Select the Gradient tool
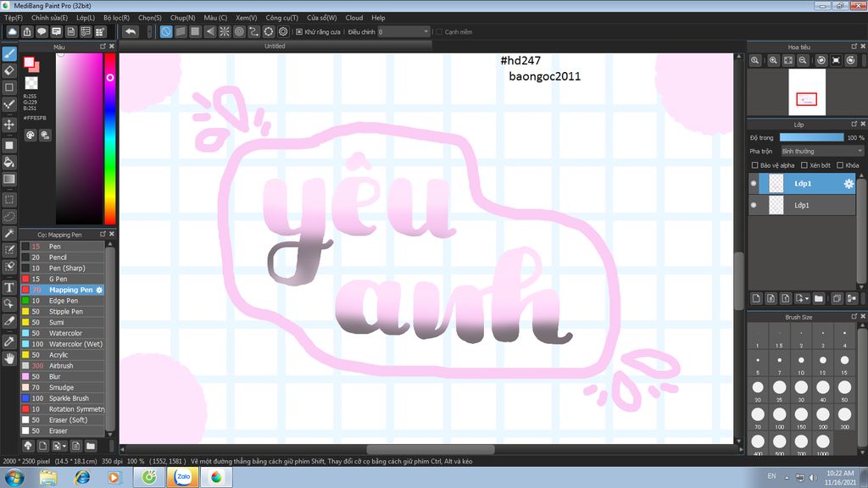868x488 pixels. pos(9,179)
